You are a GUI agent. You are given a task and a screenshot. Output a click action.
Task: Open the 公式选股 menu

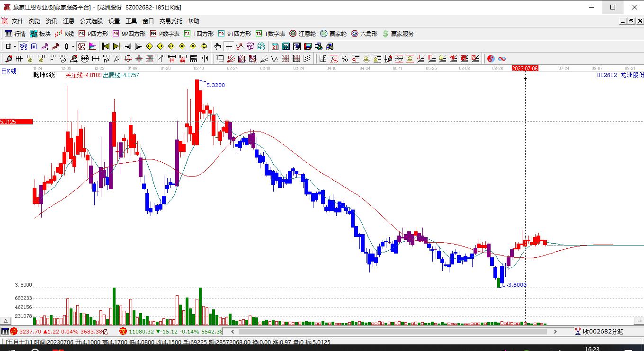pyautogui.click(x=91, y=21)
